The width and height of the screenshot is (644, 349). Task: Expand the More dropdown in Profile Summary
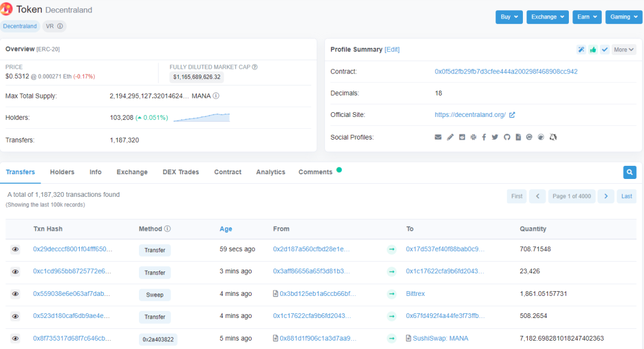624,50
